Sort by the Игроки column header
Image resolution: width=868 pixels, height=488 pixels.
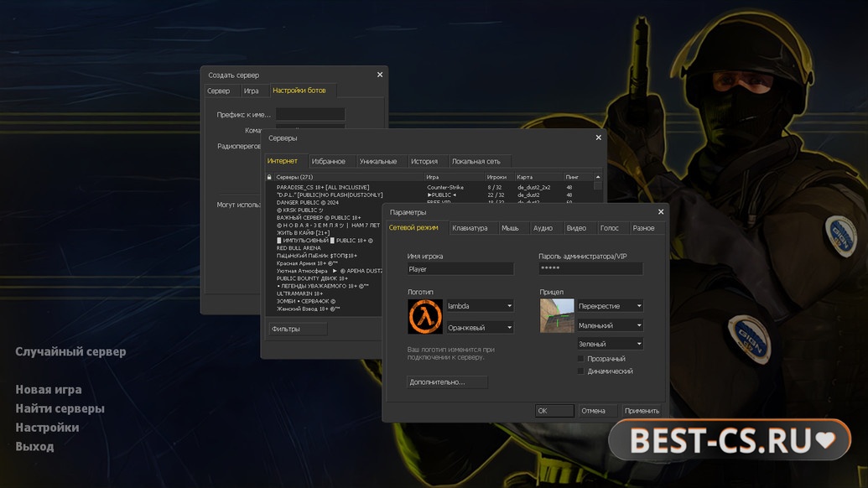[499, 177]
